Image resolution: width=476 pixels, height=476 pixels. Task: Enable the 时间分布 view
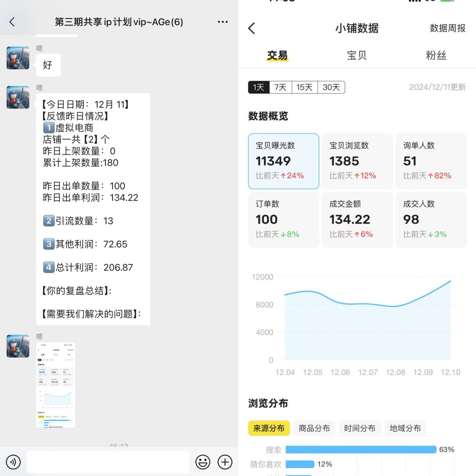click(360, 428)
